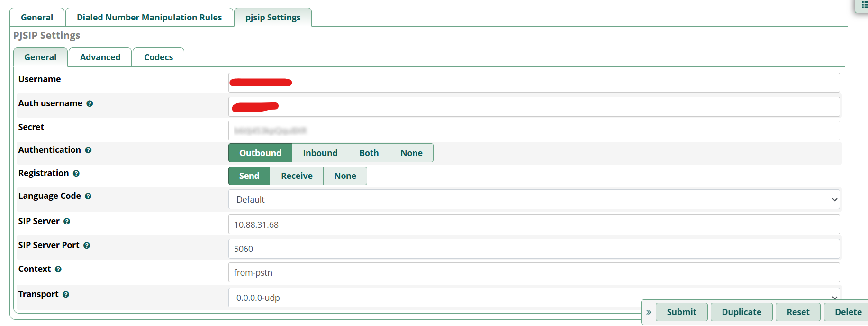The image size is (868, 326).
Task: Open help for Auth username
Action: pos(90,103)
